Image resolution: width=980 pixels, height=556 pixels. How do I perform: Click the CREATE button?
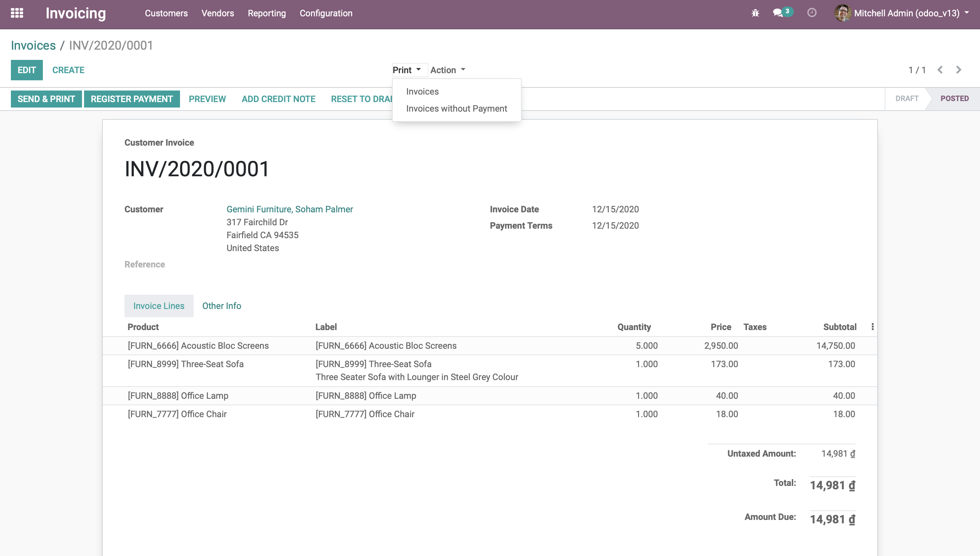[x=68, y=70]
